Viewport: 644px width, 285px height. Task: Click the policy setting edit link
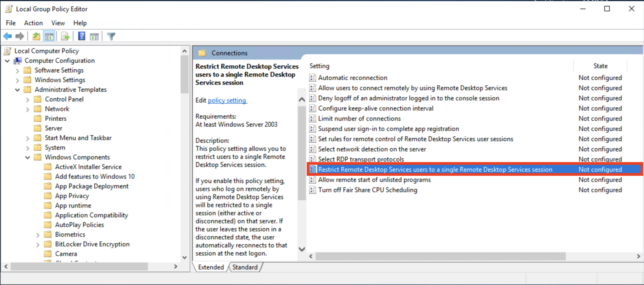point(227,100)
